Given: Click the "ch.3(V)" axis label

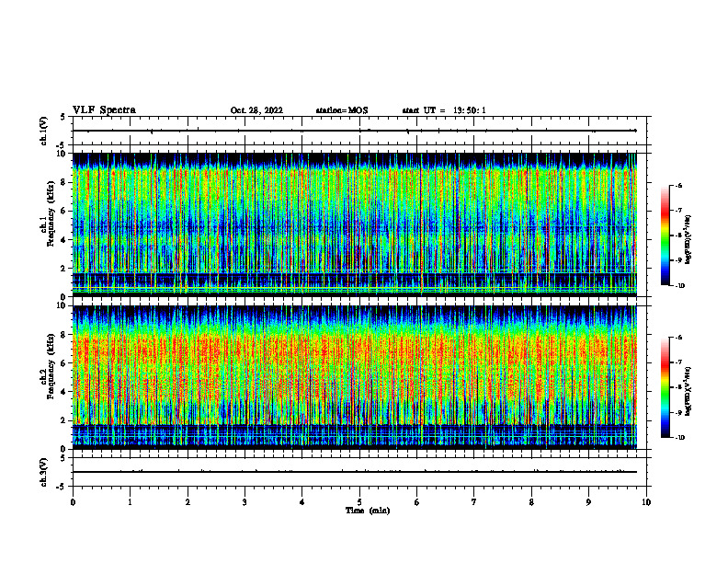Looking at the screenshot, I should [x=44, y=472].
